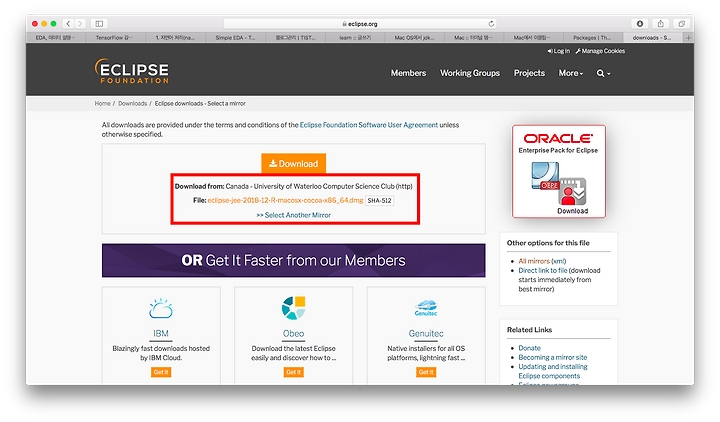Open Becoming a mirror site link

pos(553,357)
